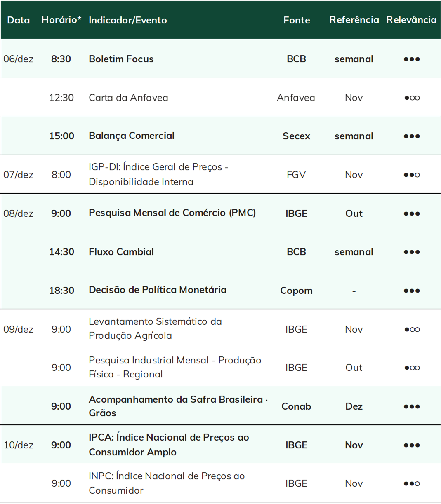This screenshot has height=504, width=441.
Task: Click relevance dots for the INPC row
Action: click(x=412, y=484)
